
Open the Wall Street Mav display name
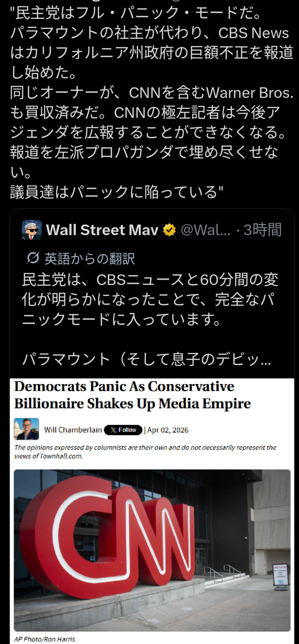point(102,230)
